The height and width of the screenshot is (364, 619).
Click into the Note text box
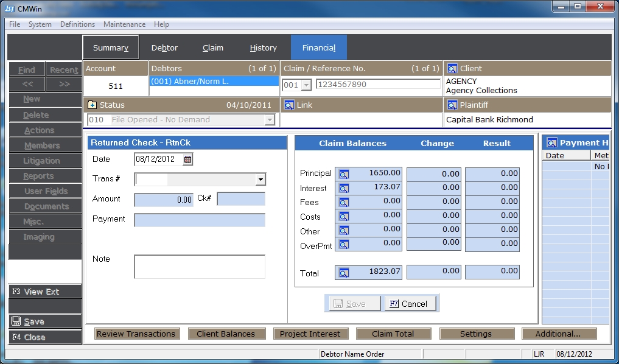coord(200,267)
